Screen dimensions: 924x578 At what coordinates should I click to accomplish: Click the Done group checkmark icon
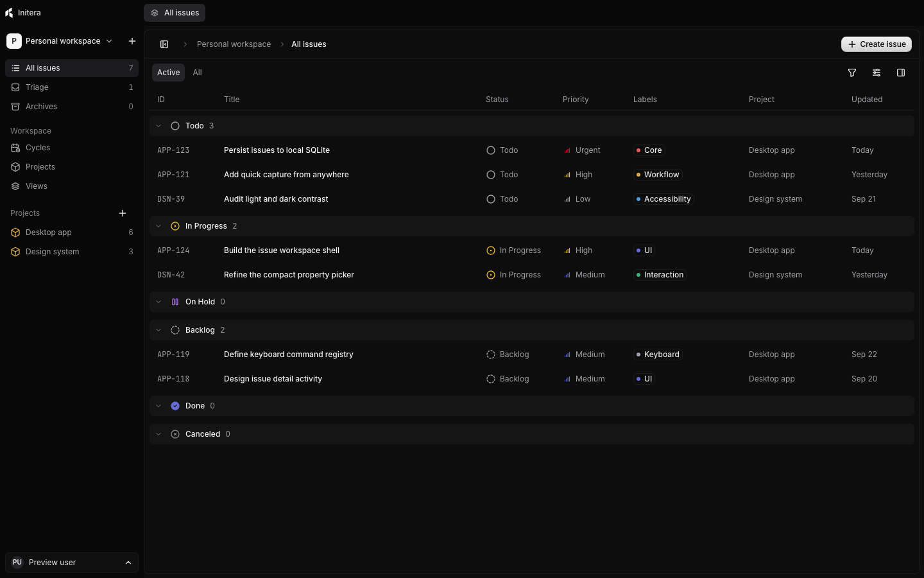coord(175,406)
